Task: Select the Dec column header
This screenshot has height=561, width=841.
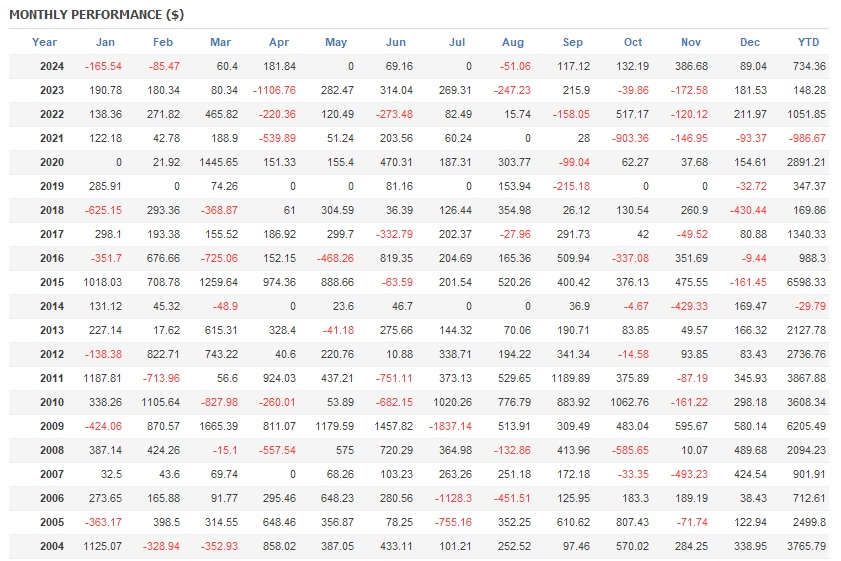Action: click(x=750, y=42)
